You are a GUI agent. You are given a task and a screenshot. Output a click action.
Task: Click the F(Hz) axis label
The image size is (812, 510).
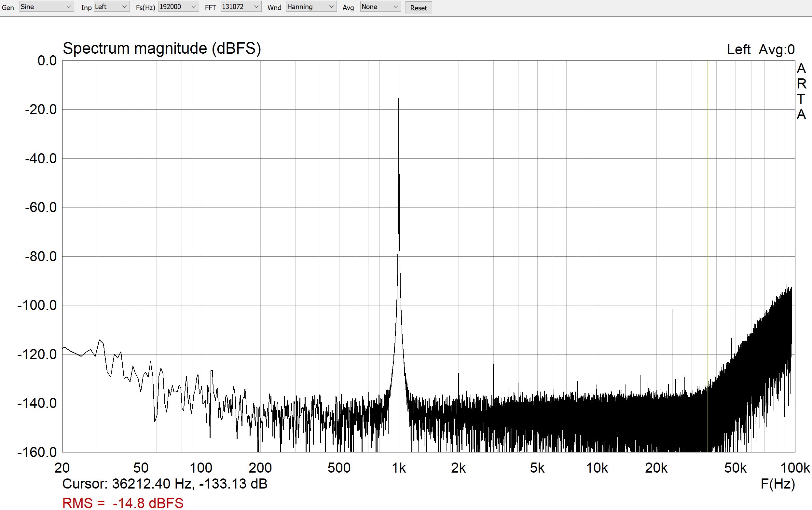pyautogui.click(x=778, y=484)
